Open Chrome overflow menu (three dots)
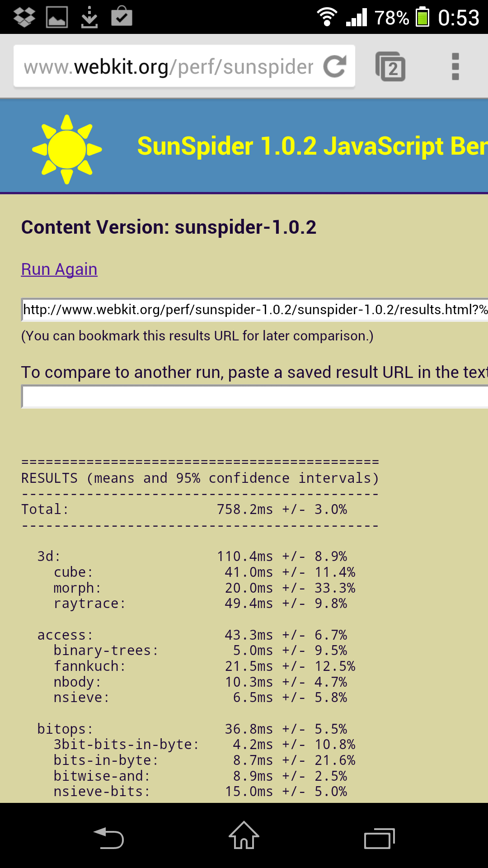Viewport: 488px width, 868px height. (455, 67)
